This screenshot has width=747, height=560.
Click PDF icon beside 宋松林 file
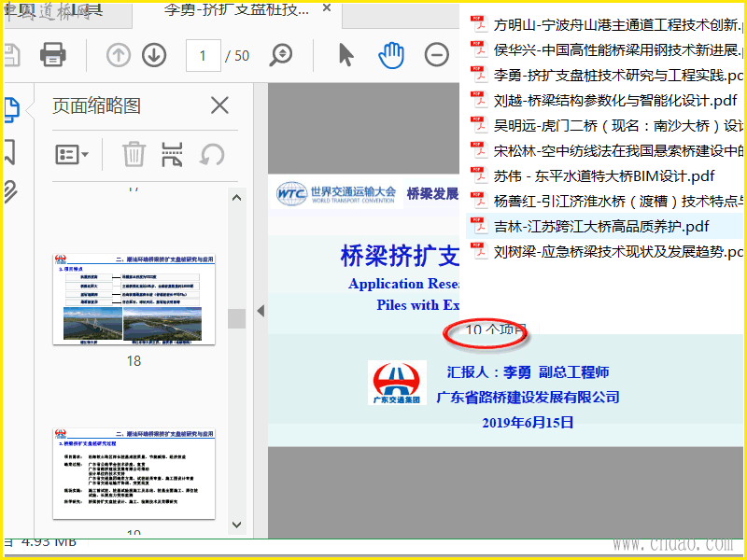coord(479,150)
